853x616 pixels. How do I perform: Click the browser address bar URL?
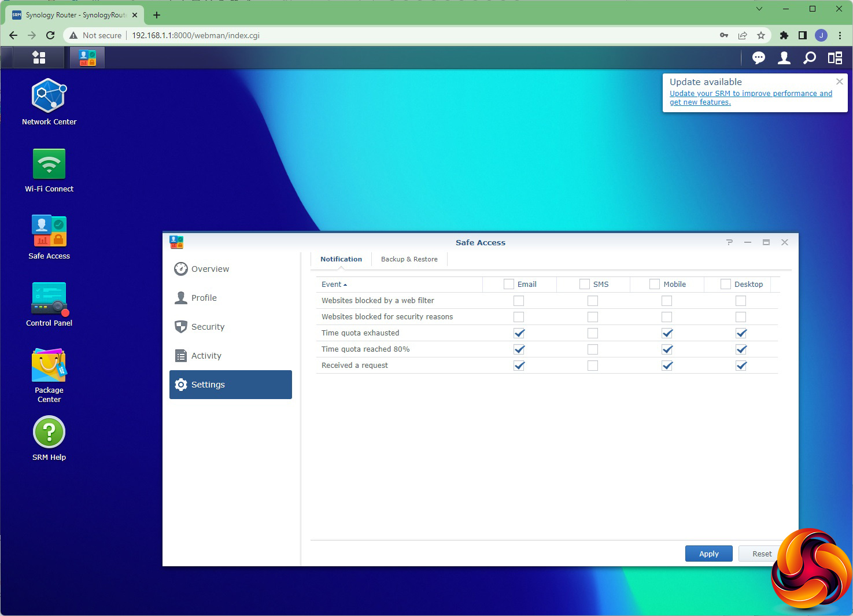click(x=195, y=35)
